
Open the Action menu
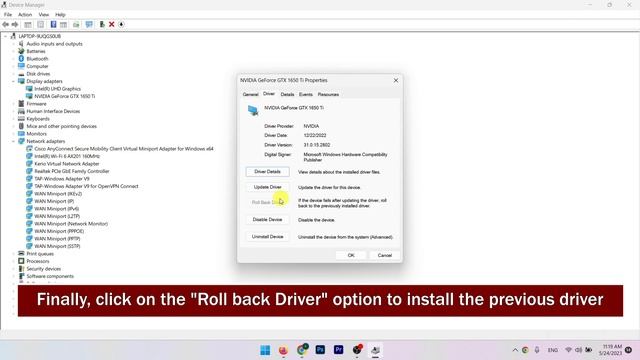click(x=25, y=15)
